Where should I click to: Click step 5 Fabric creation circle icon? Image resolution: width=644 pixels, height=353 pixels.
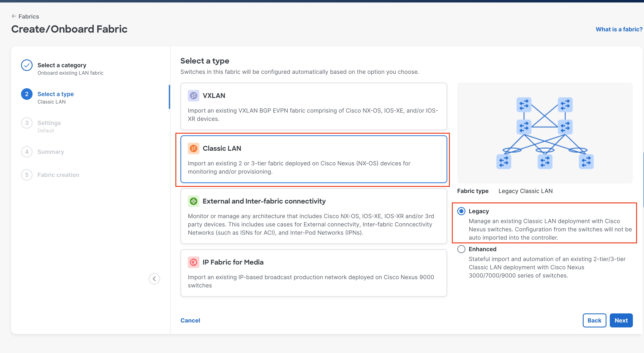point(27,174)
